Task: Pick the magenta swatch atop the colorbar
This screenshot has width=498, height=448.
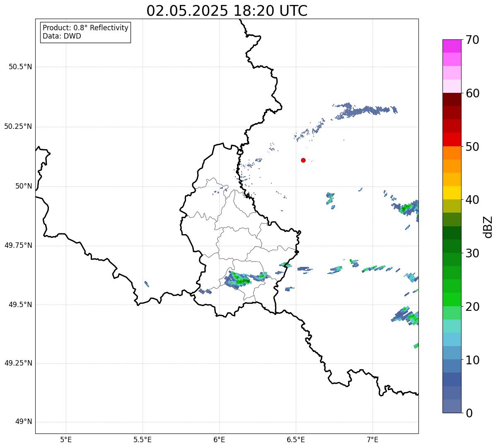Action: point(452,46)
